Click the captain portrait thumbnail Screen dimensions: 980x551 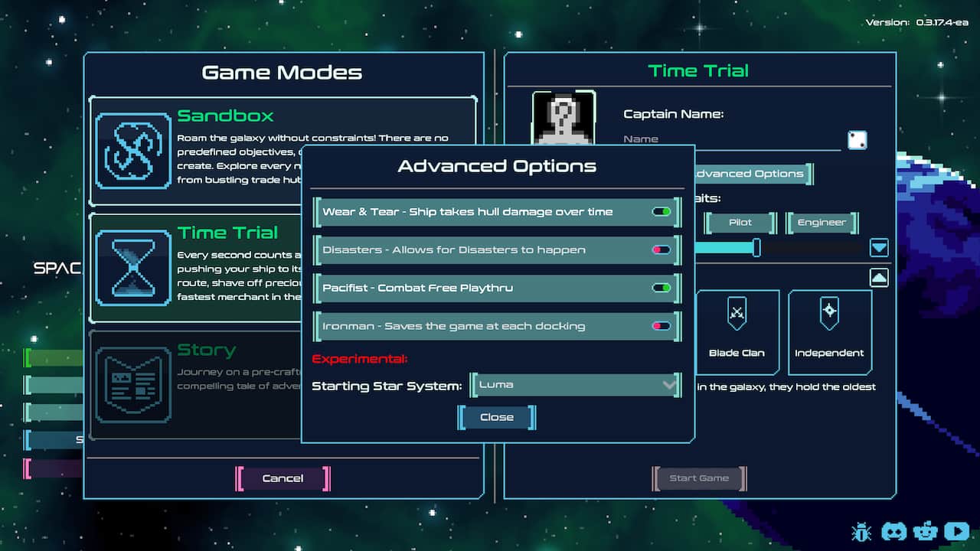pos(563,117)
